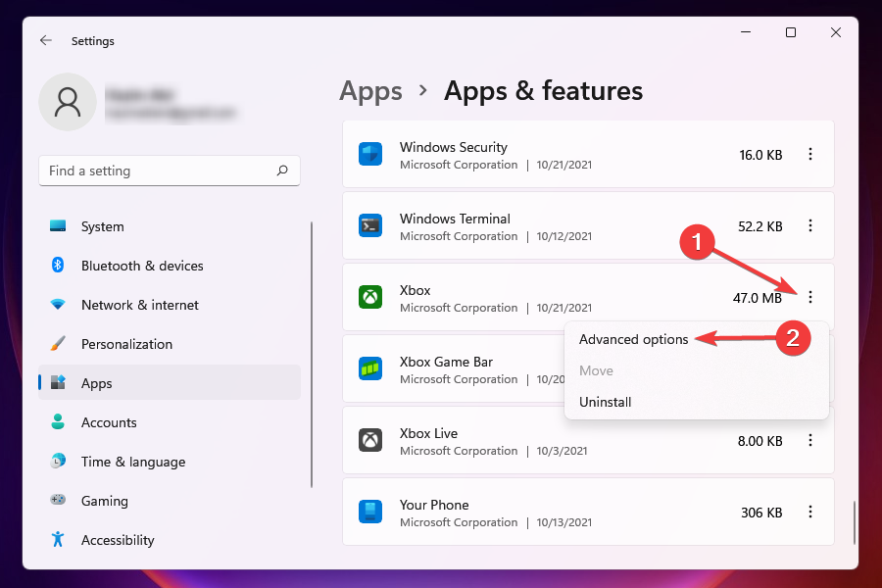Image resolution: width=882 pixels, height=588 pixels.
Task: Click the sidebar navigation scrollbar
Action: click(312, 355)
